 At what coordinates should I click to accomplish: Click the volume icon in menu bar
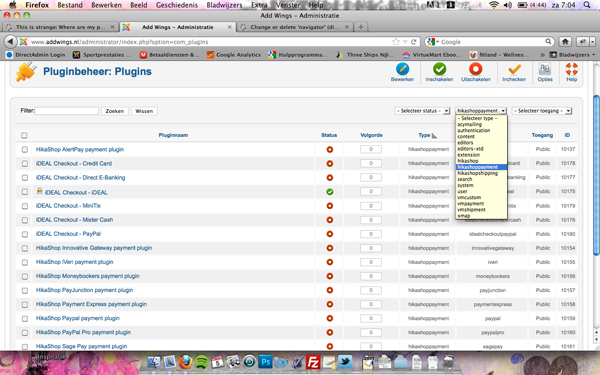(x=507, y=5)
